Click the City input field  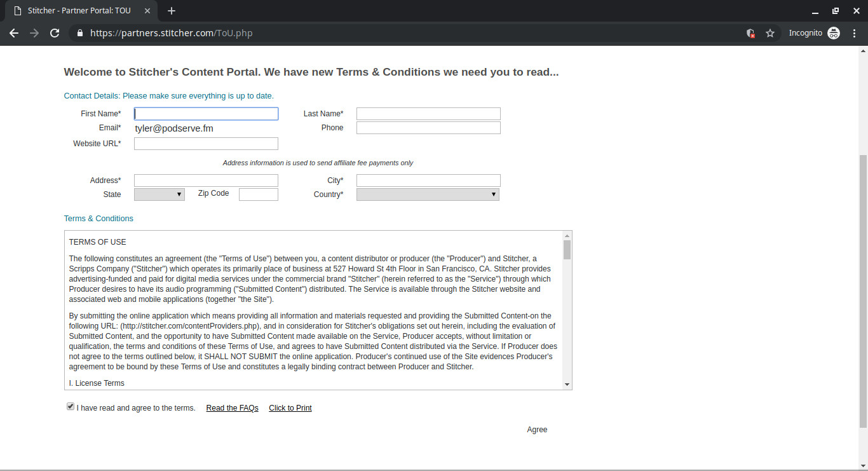(x=428, y=181)
